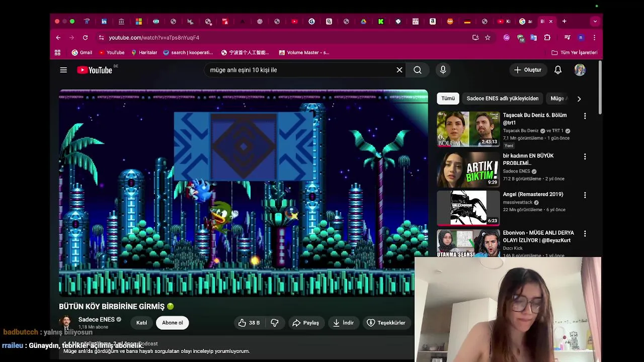Open the Chrome profile R avatar
The image size is (644, 362).
581,38
